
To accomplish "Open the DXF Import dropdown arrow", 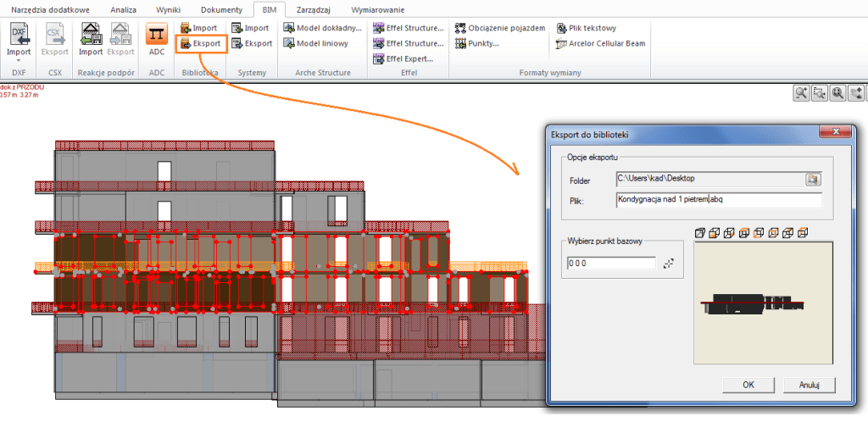I will click(x=19, y=61).
